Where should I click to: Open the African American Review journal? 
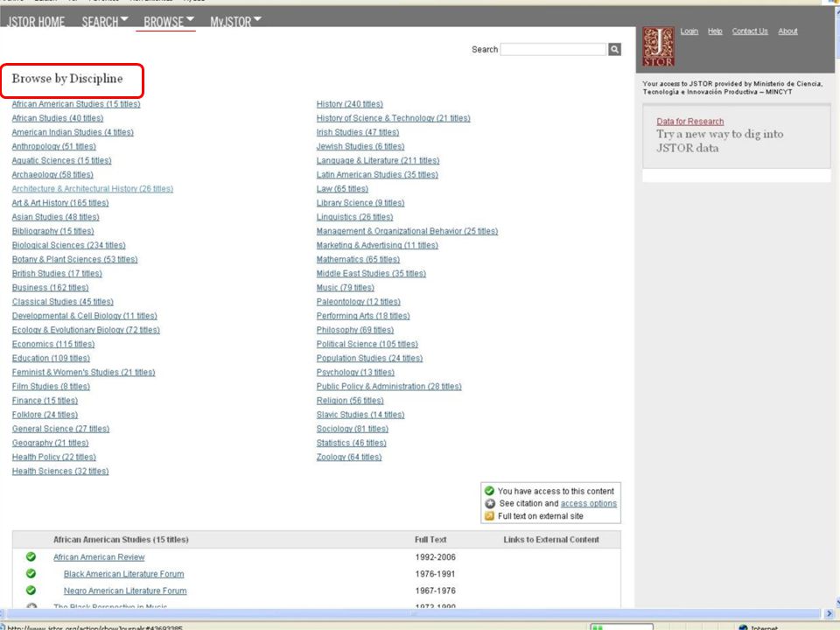coord(99,557)
